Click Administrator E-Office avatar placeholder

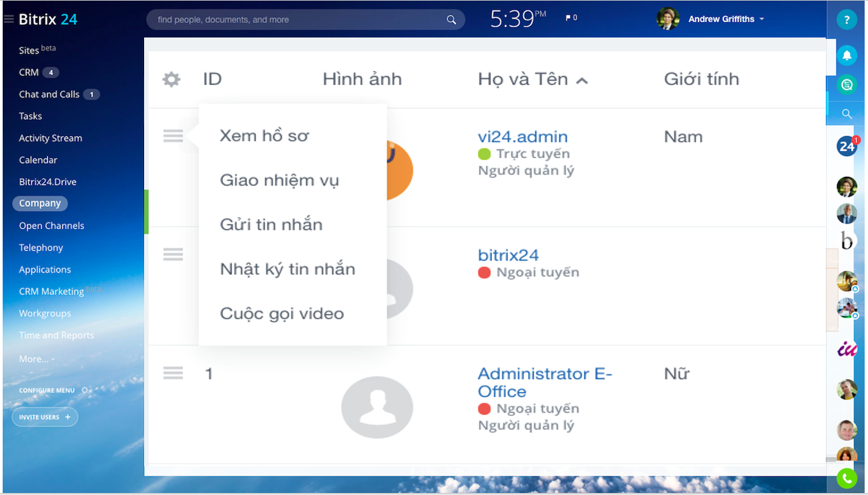tap(377, 407)
